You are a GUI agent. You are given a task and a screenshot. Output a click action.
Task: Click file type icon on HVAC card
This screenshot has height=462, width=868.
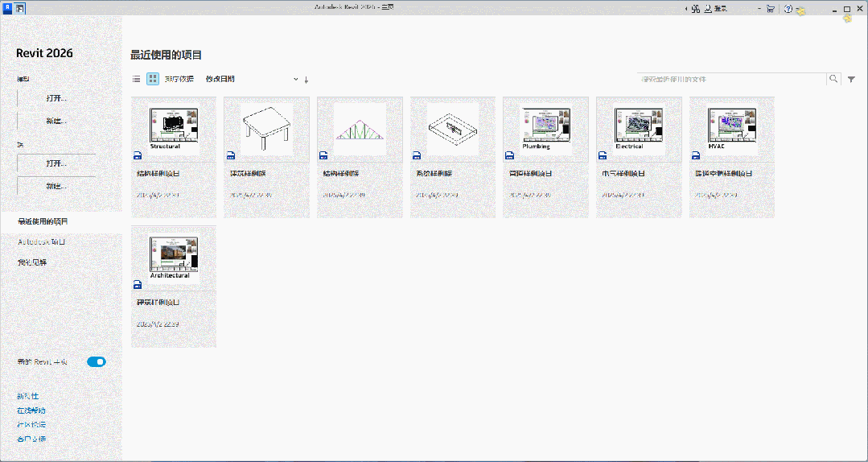pos(696,155)
